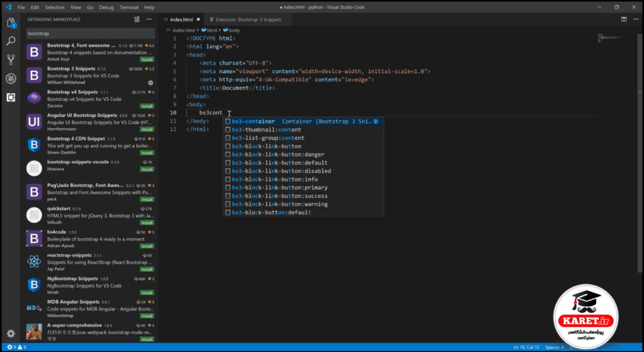The height and width of the screenshot is (352, 644).
Task: Open the Explorer view in activity bar
Action: point(11,23)
